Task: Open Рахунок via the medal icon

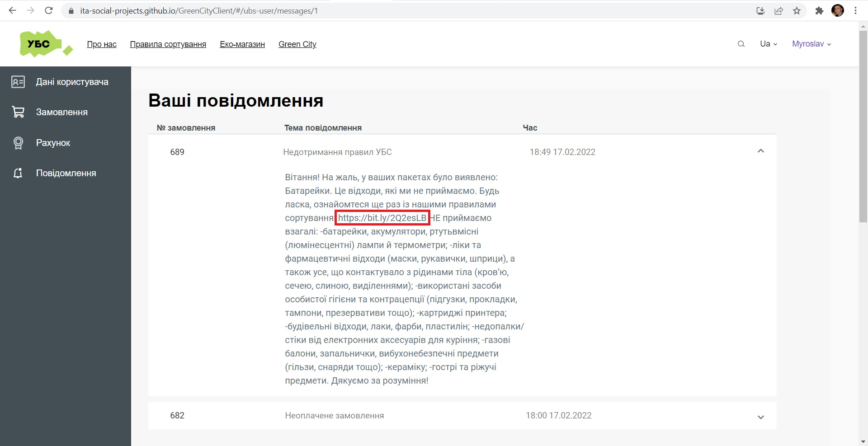Action: [18, 142]
